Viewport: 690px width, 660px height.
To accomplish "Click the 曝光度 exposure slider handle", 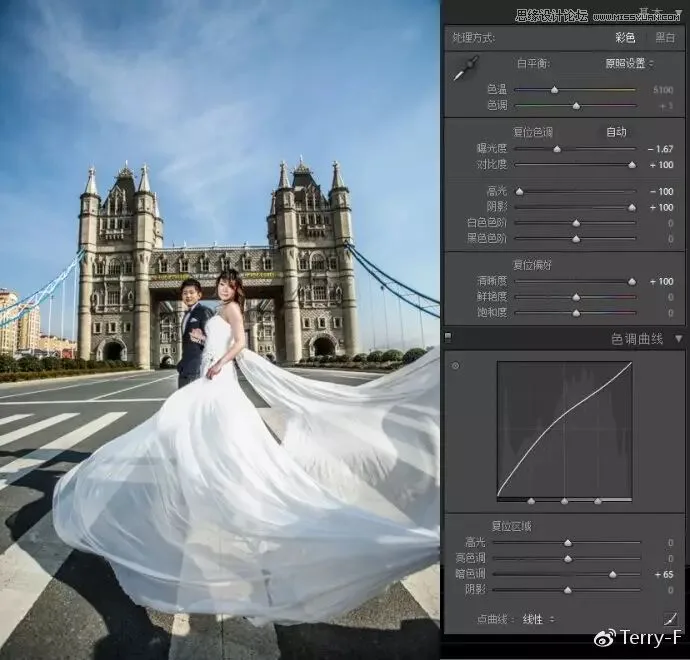I will (x=557, y=149).
